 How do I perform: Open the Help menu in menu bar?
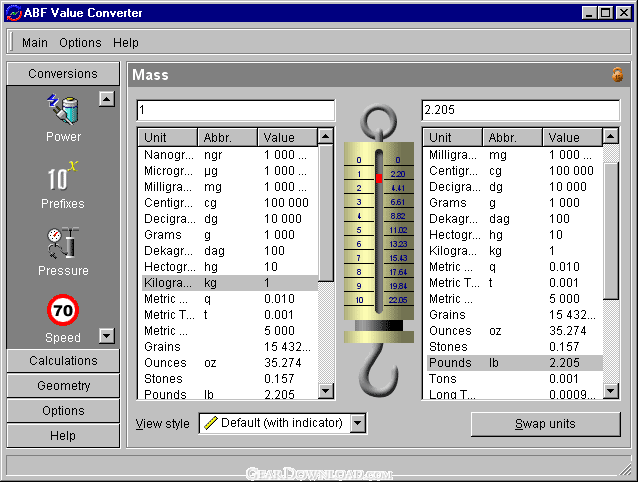tap(126, 43)
